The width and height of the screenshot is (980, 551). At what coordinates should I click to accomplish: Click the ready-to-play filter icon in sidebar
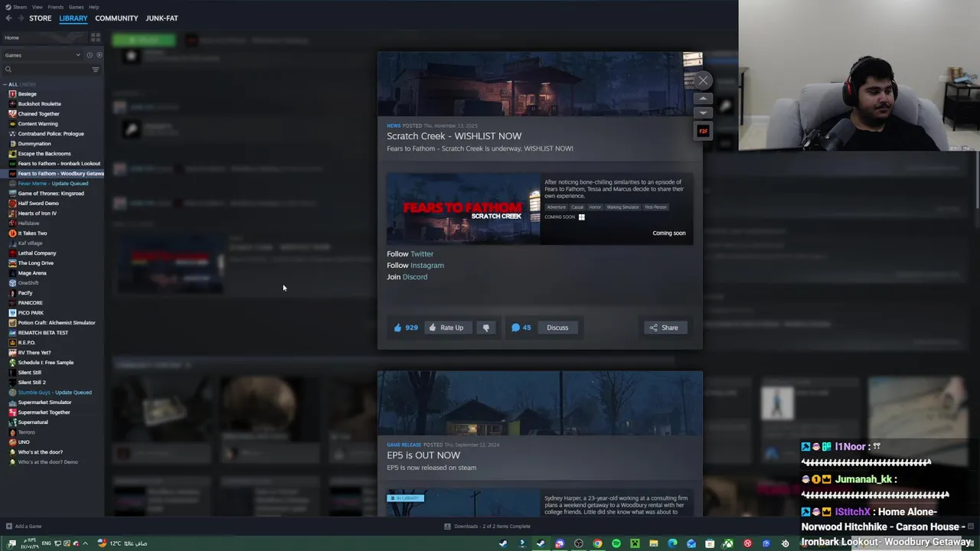pos(99,55)
